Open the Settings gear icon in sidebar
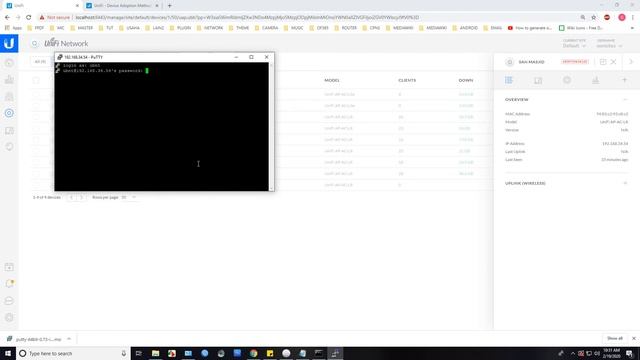 click(x=9, y=318)
